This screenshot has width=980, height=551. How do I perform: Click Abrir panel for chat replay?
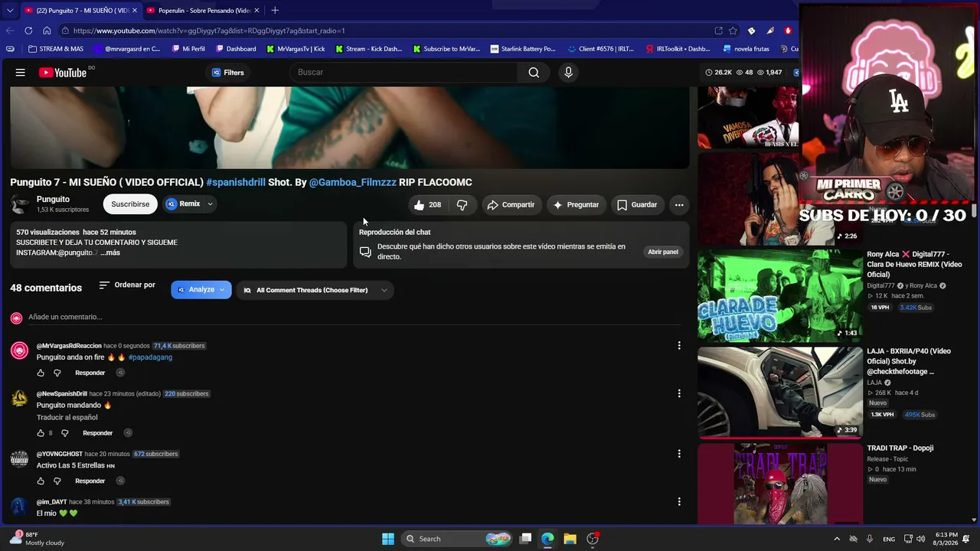click(663, 252)
